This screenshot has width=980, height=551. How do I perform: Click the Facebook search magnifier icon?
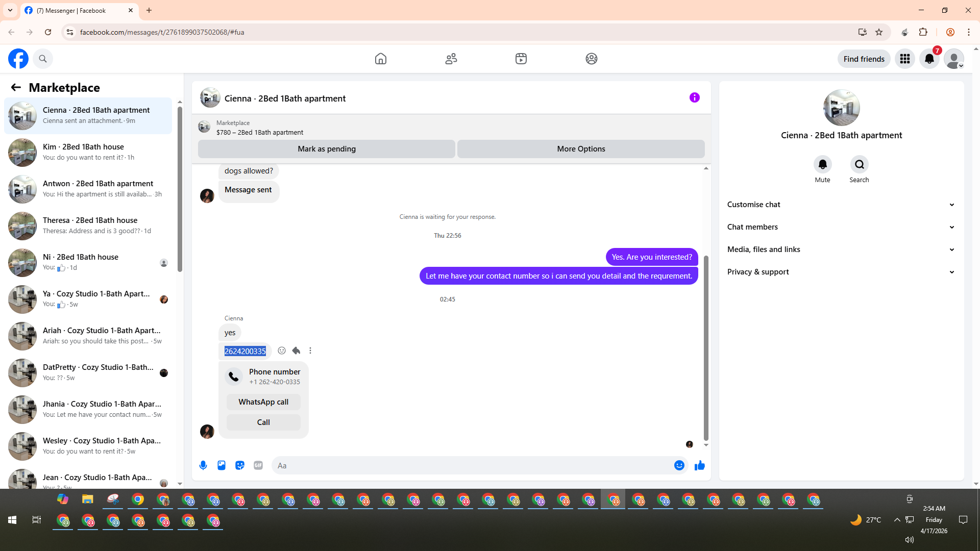click(x=43, y=59)
